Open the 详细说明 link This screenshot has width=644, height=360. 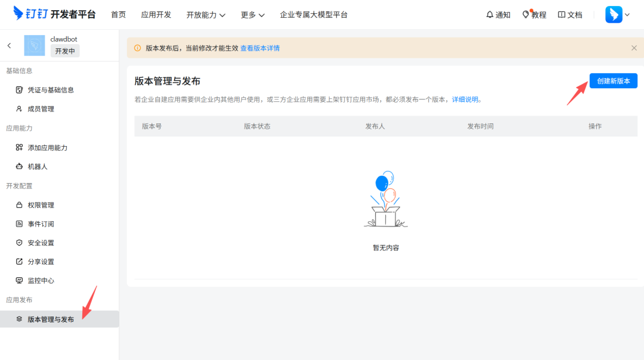coord(465,100)
